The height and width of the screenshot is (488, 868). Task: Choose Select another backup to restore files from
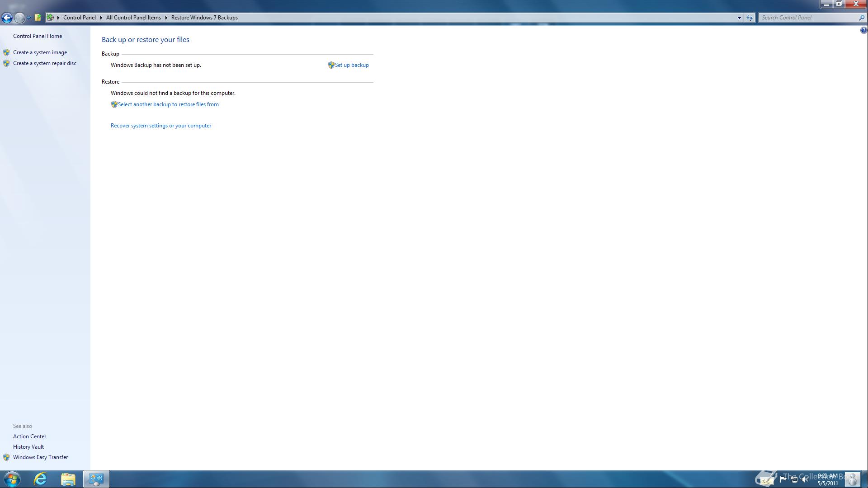click(x=168, y=104)
